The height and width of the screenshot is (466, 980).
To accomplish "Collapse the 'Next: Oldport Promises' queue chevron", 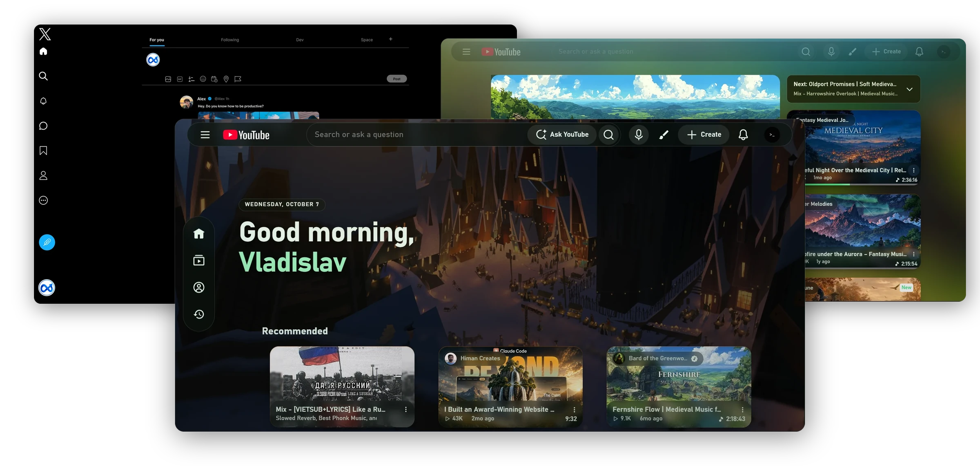I will click(909, 89).
